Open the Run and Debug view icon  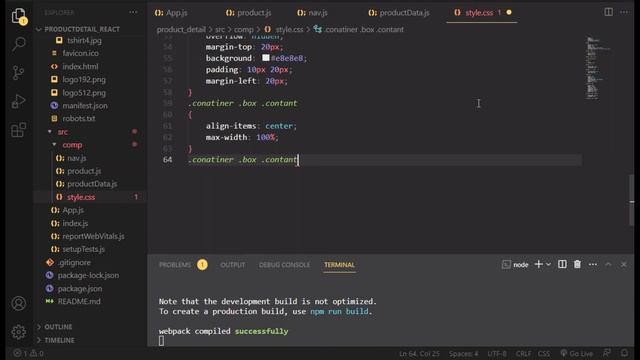point(19,101)
